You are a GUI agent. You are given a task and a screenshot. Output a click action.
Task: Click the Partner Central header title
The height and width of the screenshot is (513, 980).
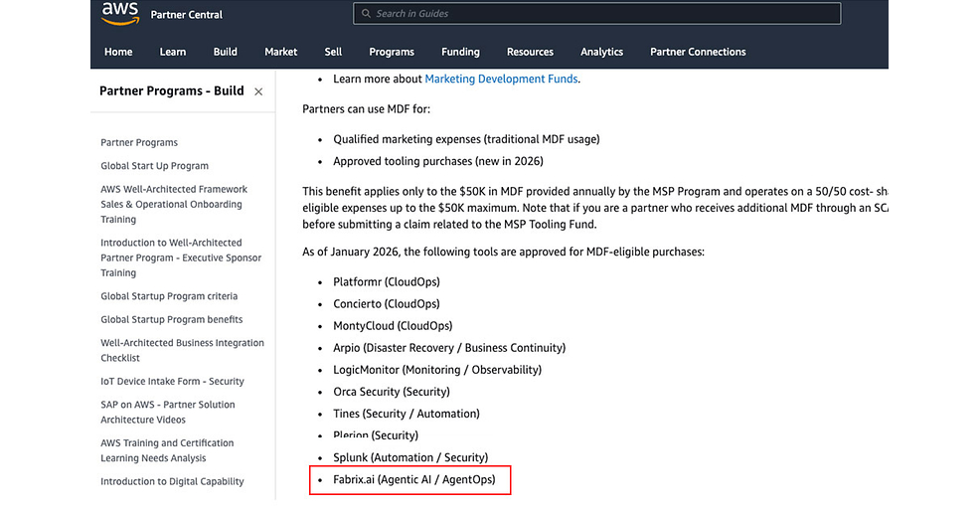tap(186, 14)
